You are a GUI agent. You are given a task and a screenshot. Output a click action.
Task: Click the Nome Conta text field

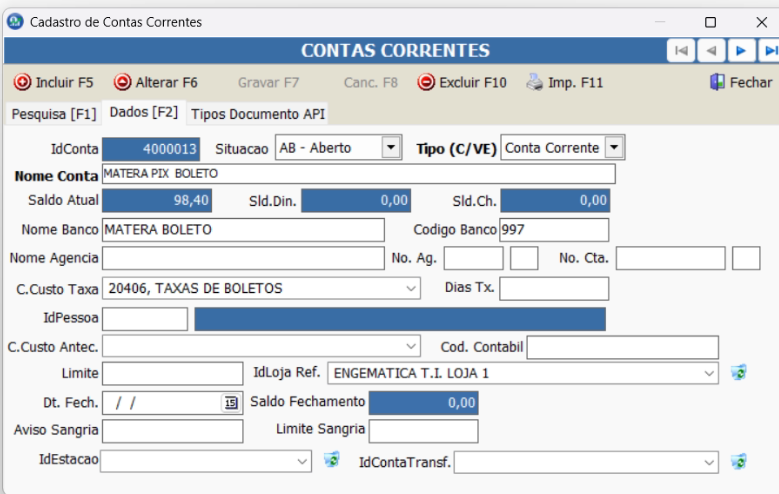click(358, 174)
